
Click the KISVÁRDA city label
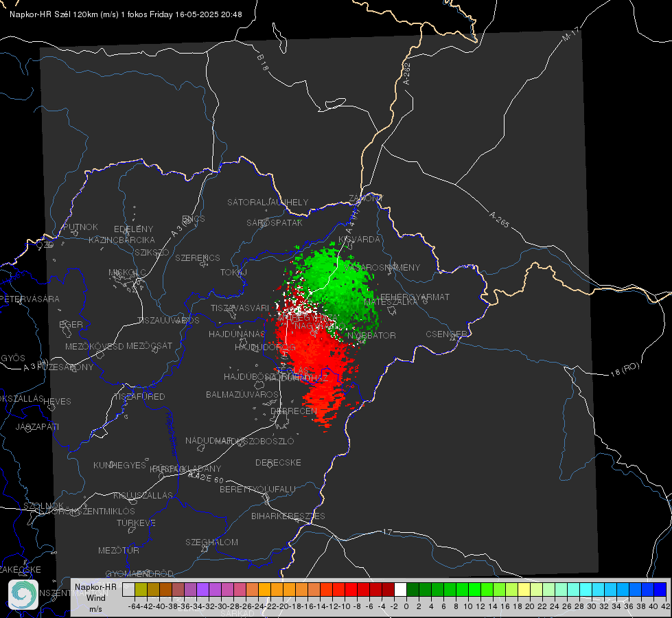[359, 240]
